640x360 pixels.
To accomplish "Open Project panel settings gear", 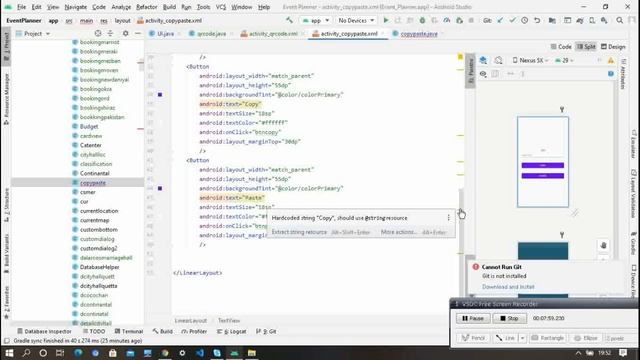I will click(x=125, y=33).
